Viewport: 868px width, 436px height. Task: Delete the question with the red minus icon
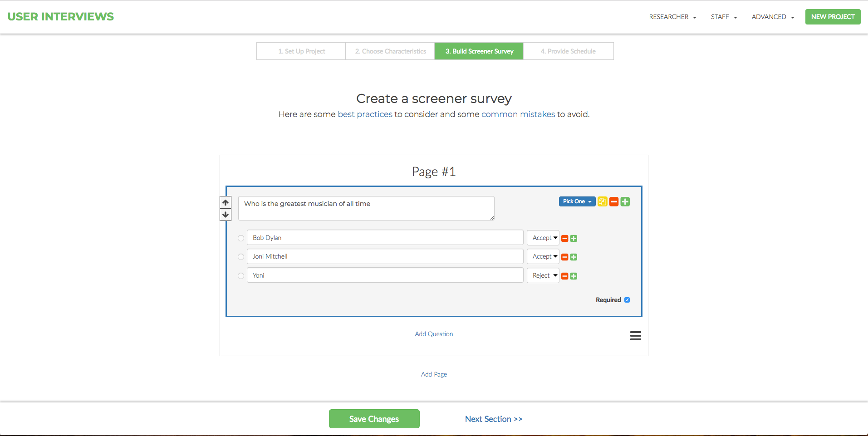coord(614,201)
